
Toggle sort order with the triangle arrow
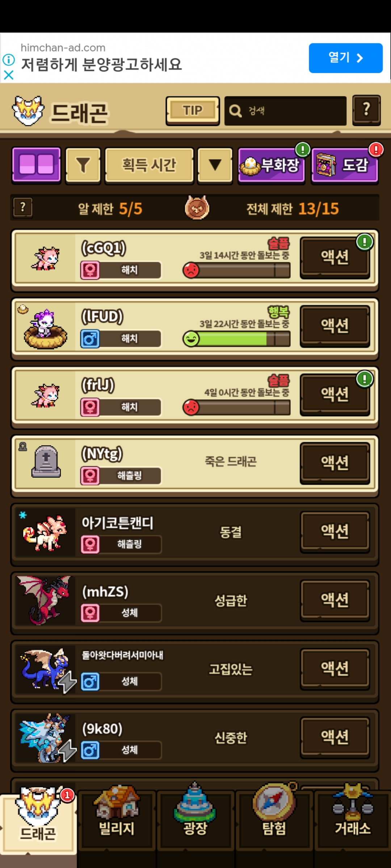pos(215,165)
